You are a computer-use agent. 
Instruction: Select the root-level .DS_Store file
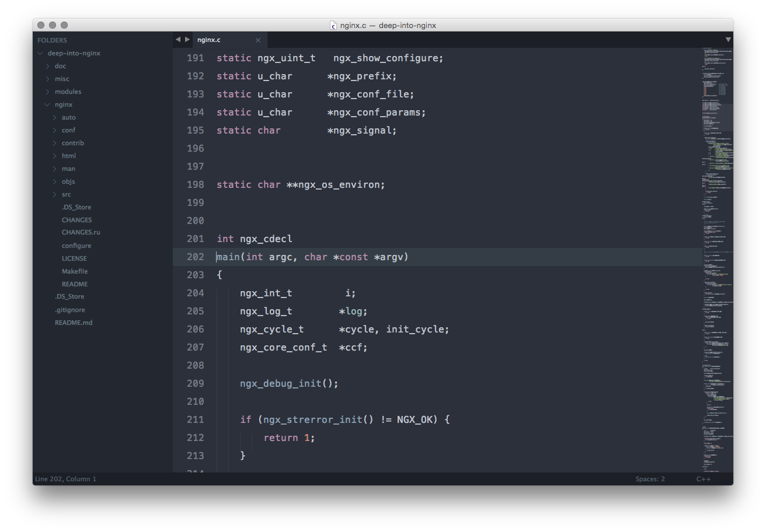tap(69, 296)
